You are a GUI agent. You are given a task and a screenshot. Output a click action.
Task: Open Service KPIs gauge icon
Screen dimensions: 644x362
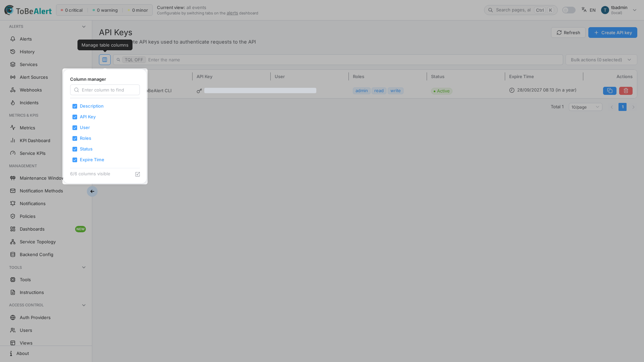(13, 153)
